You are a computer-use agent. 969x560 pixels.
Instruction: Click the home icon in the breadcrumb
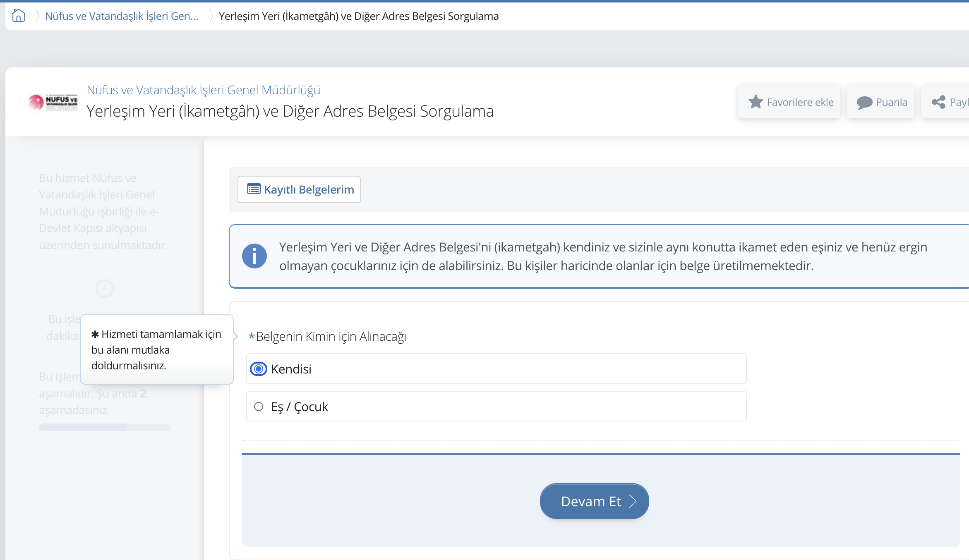[x=18, y=15]
